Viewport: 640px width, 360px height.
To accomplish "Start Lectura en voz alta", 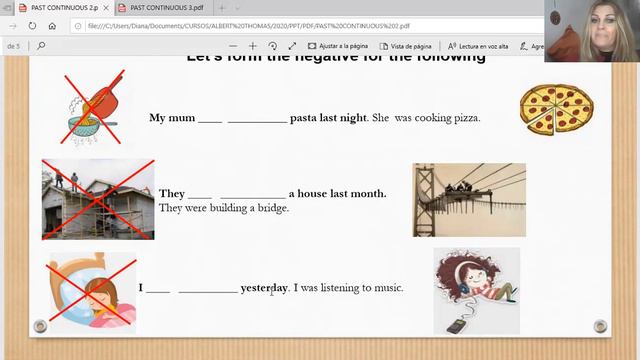I will click(x=478, y=46).
